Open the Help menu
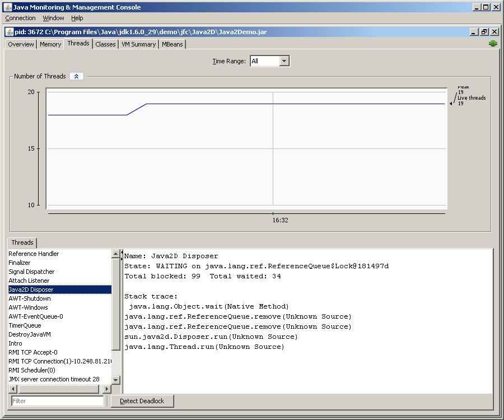The width and height of the screenshot is (504, 420). point(77,18)
